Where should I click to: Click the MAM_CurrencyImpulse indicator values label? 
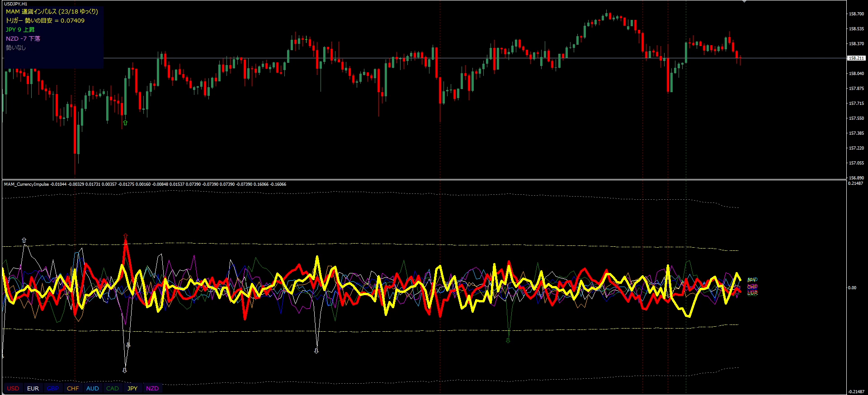(x=145, y=184)
